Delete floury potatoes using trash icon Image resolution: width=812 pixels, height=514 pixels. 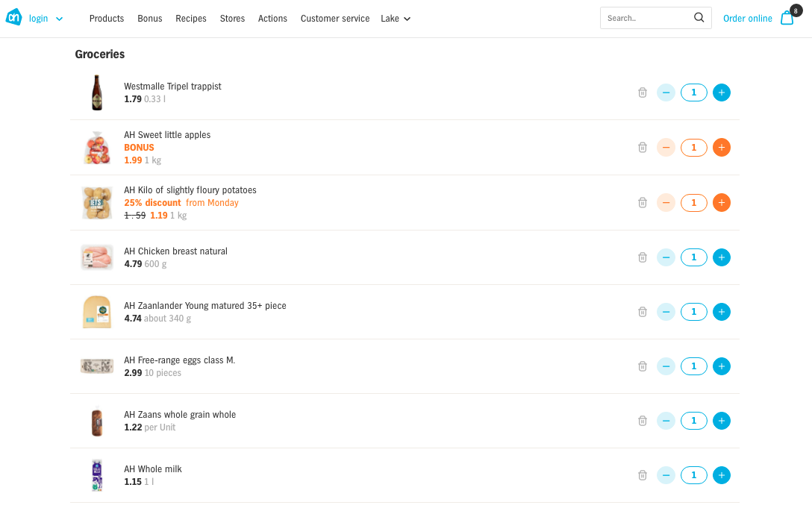click(642, 202)
